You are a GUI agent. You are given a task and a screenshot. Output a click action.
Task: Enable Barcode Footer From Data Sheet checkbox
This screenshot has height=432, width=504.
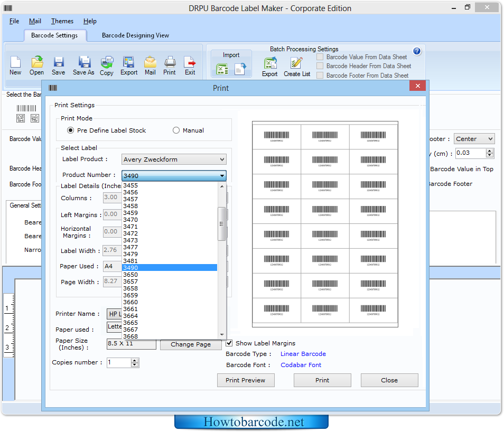tap(320, 75)
